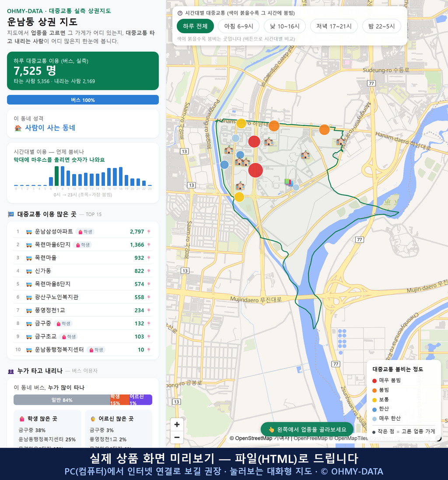
Task: Switch to the 낮 10~16시 time filter
Action: click(x=285, y=26)
